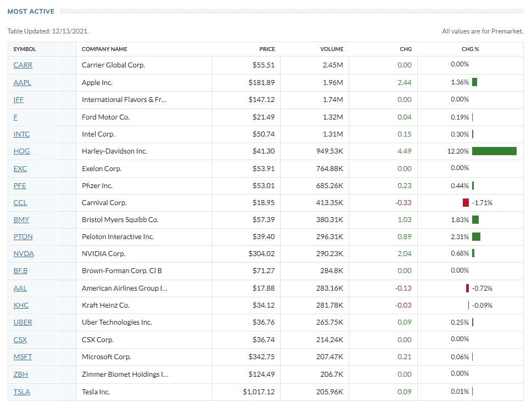Viewport: 532px width, 408px height.
Task: Click the SYMBOL column header
Action: (x=25, y=49)
